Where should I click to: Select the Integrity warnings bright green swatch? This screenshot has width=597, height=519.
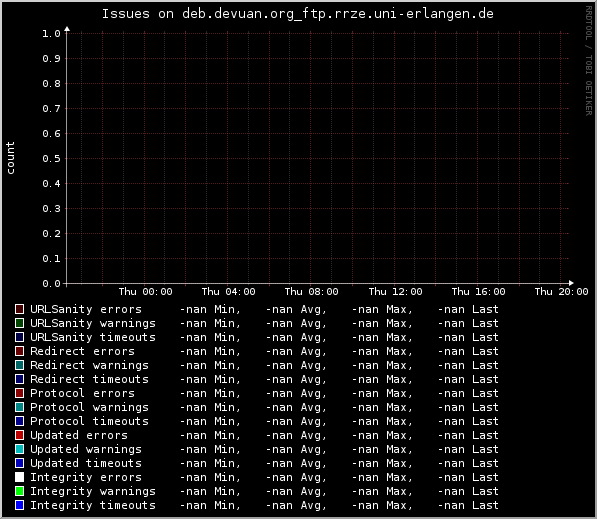[19, 491]
